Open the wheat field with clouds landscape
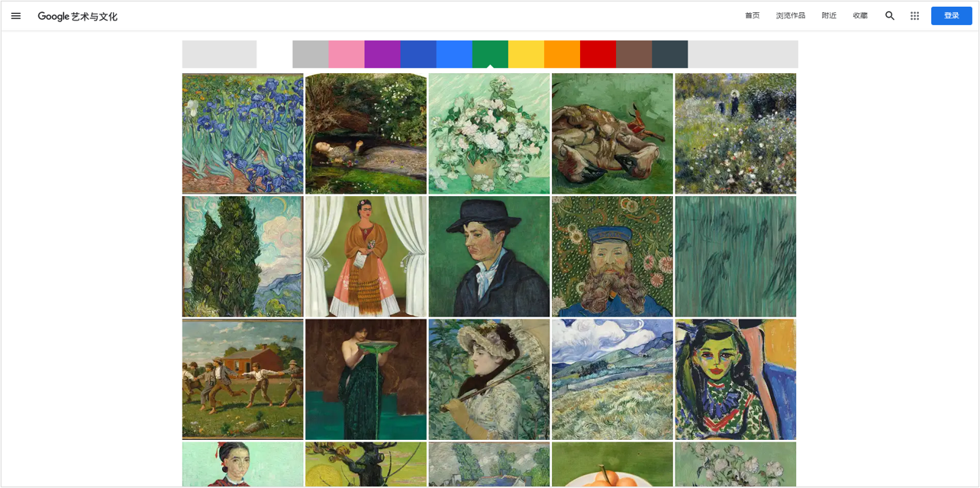980x488 pixels. pos(612,380)
